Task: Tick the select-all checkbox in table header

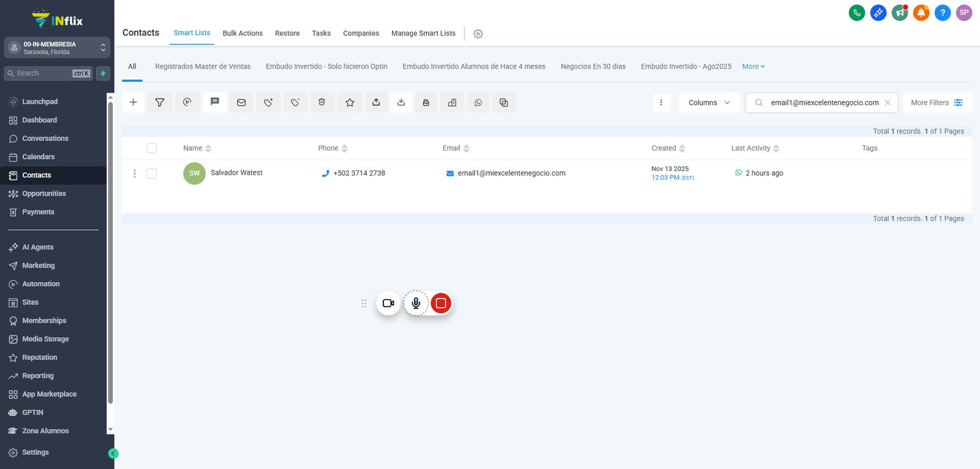Action: (x=152, y=148)
